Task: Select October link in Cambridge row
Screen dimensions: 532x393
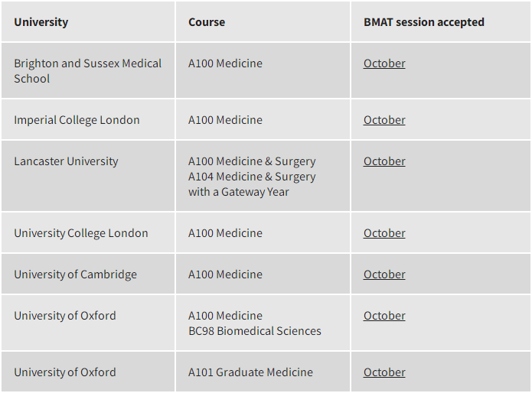Action: point(384,274)
